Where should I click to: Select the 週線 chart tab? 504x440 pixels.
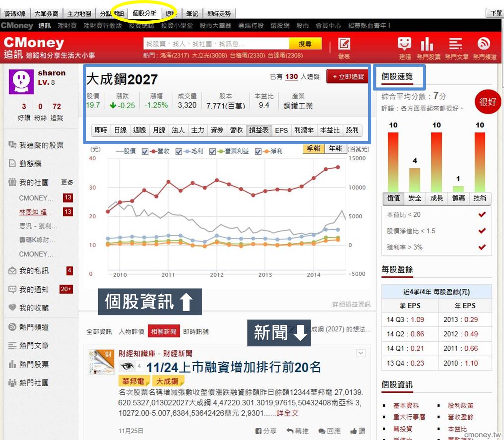tap(140, 130)
